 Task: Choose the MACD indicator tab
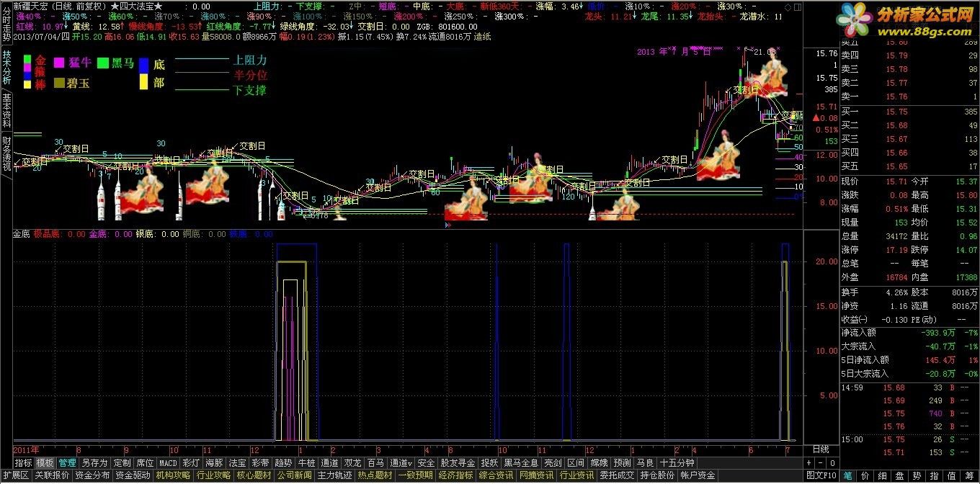(x=168, y=463)
